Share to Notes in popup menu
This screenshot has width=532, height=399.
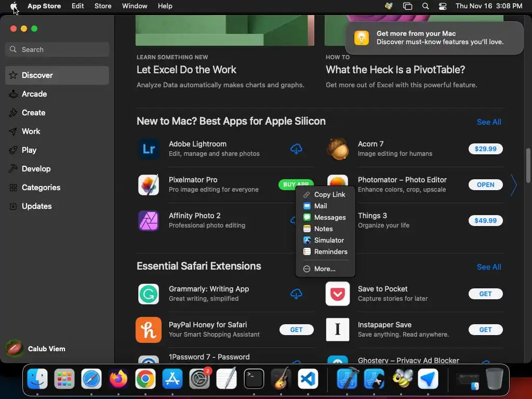(x=325, y=229)
